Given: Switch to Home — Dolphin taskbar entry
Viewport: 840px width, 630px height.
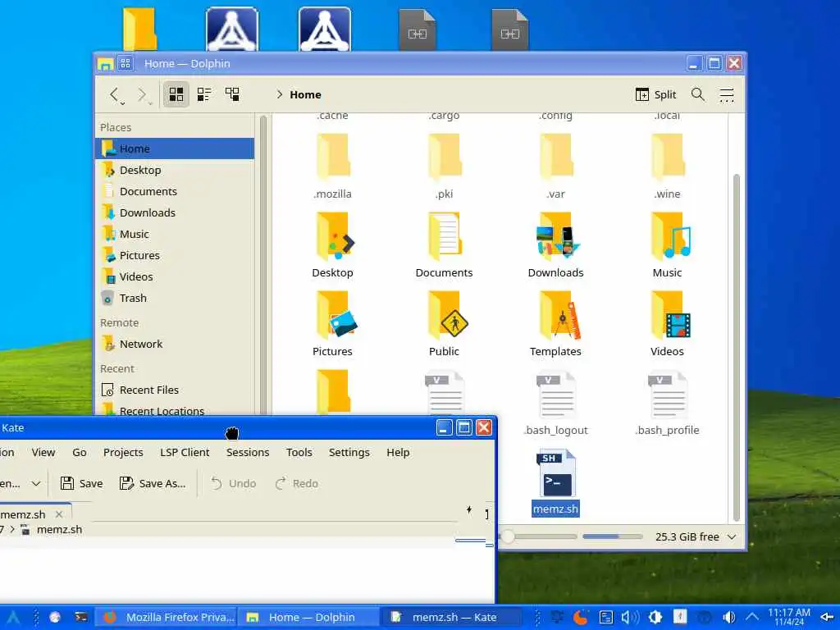Looking at the screenshot, I should pos(309,617).
